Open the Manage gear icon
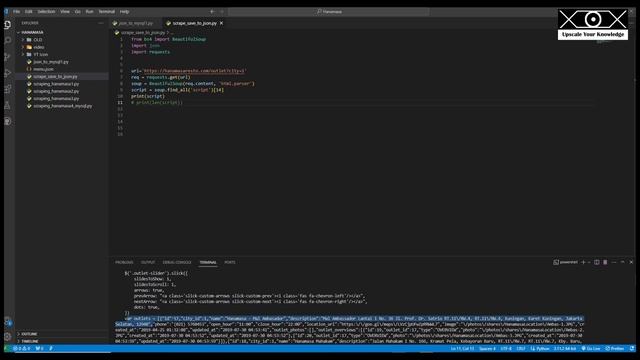 pos(8,337)
